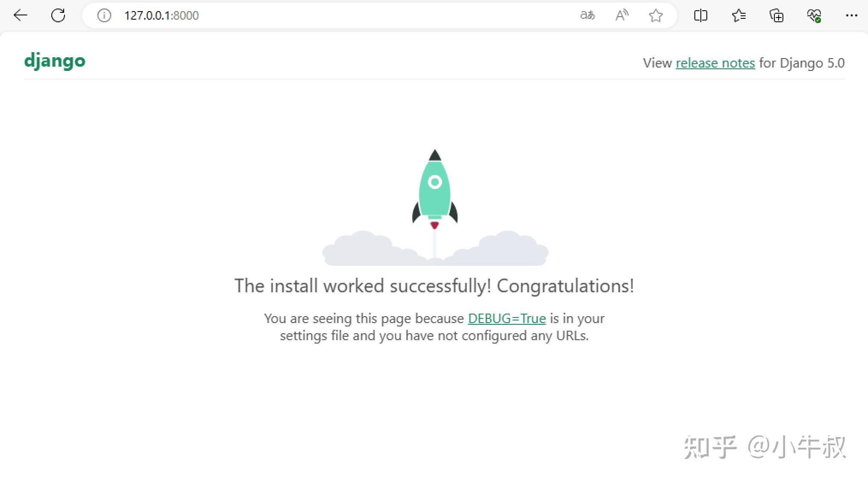Viewport: 868px width, 482px height.
Task: Click text 'settings file and you have not configured any URLs.'
Action: 434,336
